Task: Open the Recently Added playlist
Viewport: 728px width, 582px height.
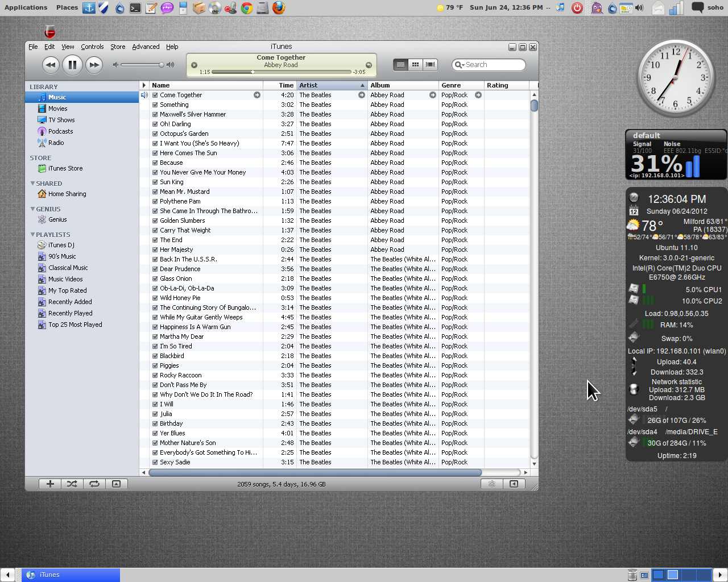Action: [x=70, y=302]
